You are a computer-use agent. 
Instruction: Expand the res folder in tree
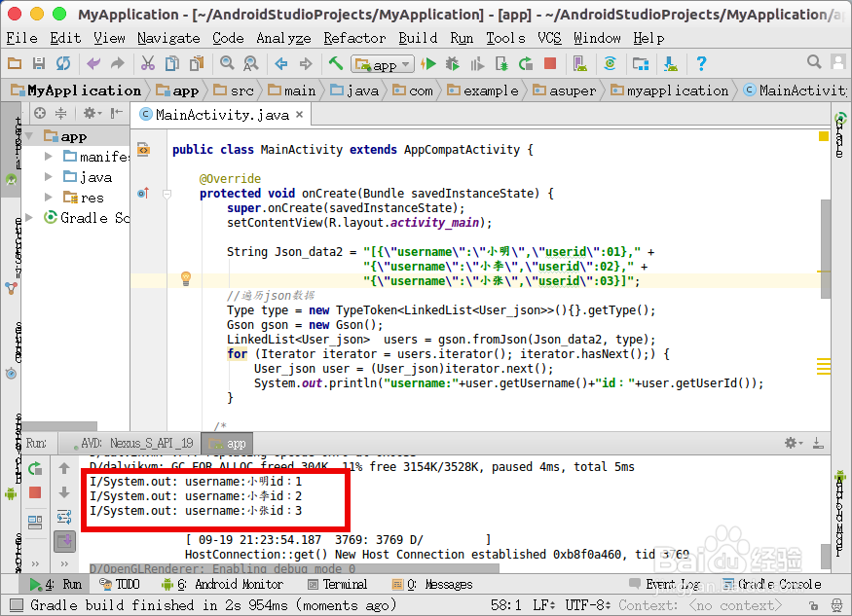(x=49, y=198)
